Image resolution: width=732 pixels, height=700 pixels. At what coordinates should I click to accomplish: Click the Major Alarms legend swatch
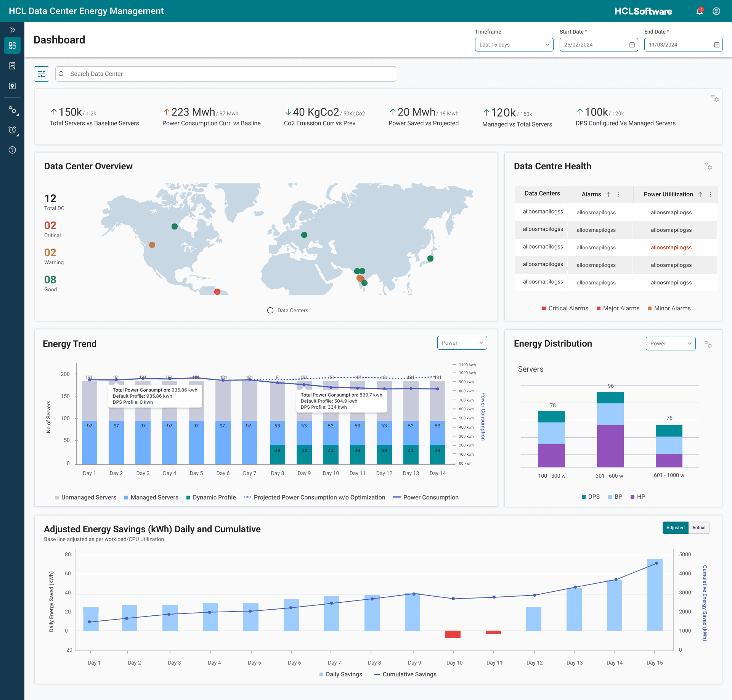599,308
